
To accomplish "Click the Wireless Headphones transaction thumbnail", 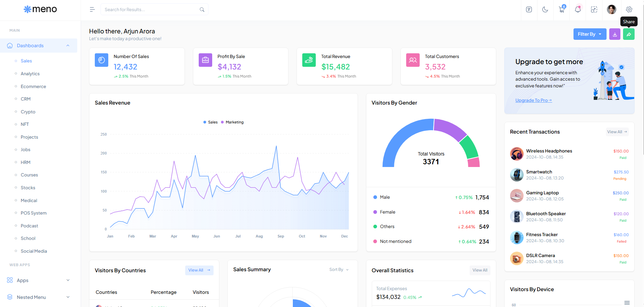I will point(517,154).
